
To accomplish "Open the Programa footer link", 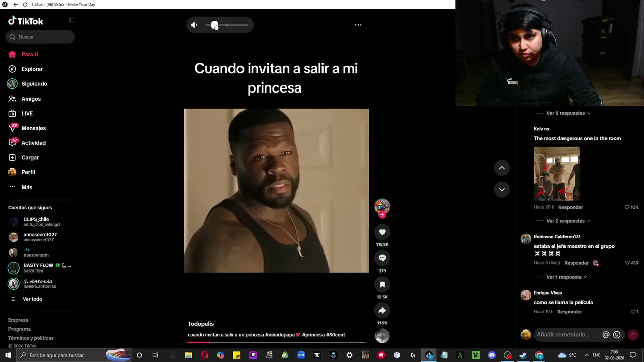I will pos(19,329).
